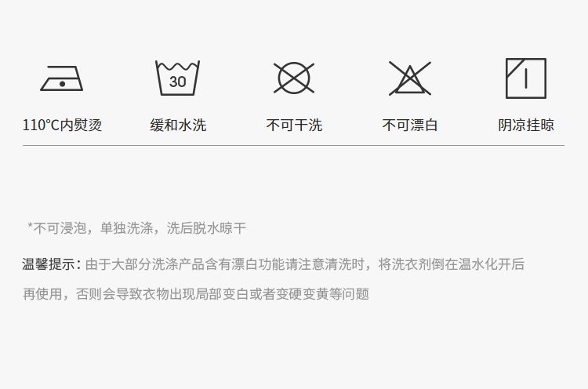Select the 不可干洗 label
The height and width of the screenshot is (389, 588).
pyautogui.click(x=294, y=125)
